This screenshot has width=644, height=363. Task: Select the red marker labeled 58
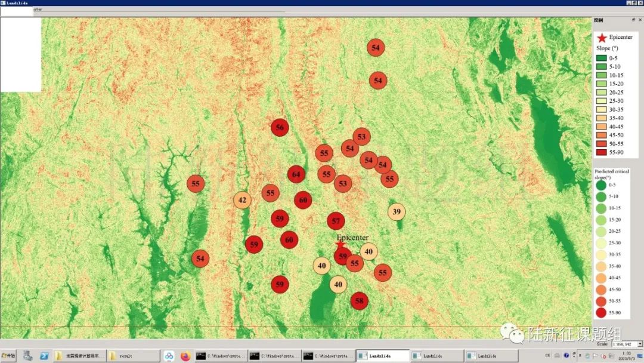point(359,302)
